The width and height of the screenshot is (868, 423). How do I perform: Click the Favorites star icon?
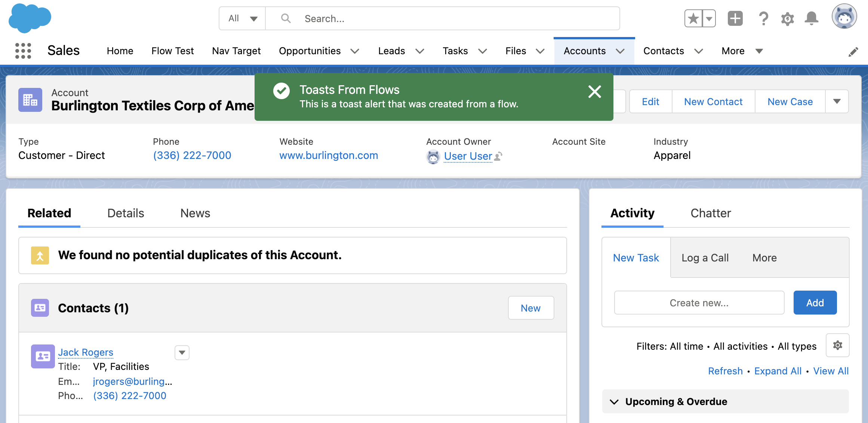693,18
